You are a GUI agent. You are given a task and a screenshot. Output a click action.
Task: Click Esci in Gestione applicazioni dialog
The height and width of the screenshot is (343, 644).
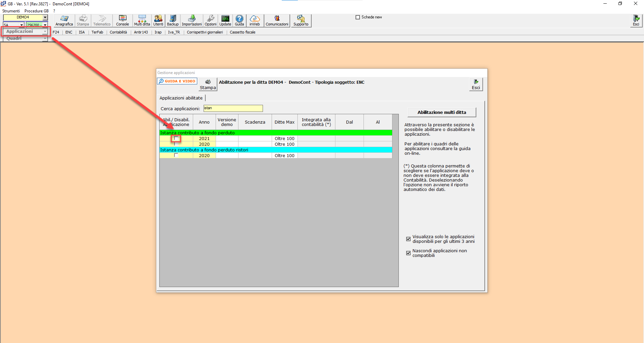(476, 84)
